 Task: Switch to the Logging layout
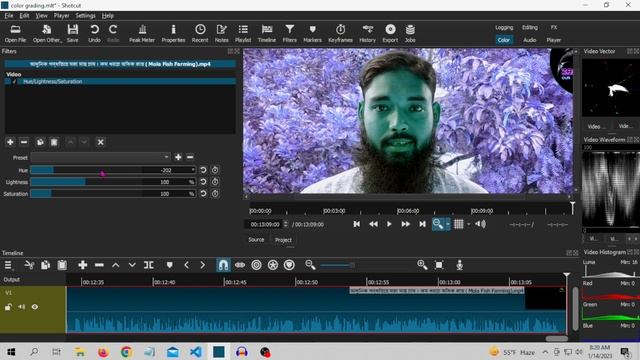click(504, 27)
